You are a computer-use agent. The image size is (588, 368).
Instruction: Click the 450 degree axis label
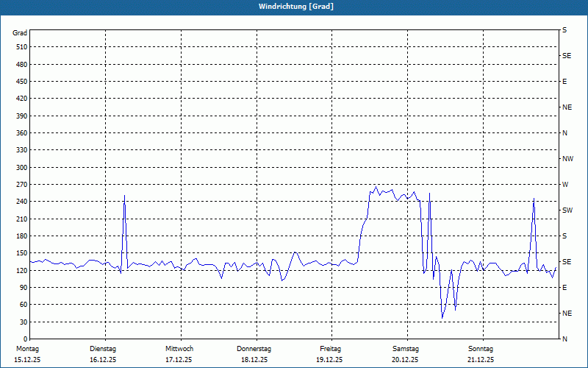22,82
